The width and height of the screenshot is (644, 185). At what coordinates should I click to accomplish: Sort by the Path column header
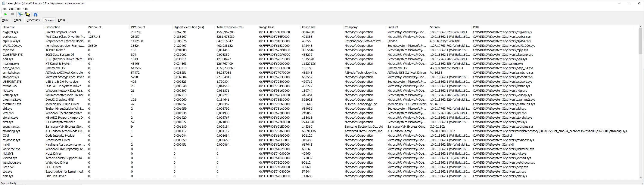click(x=553, y=27)
